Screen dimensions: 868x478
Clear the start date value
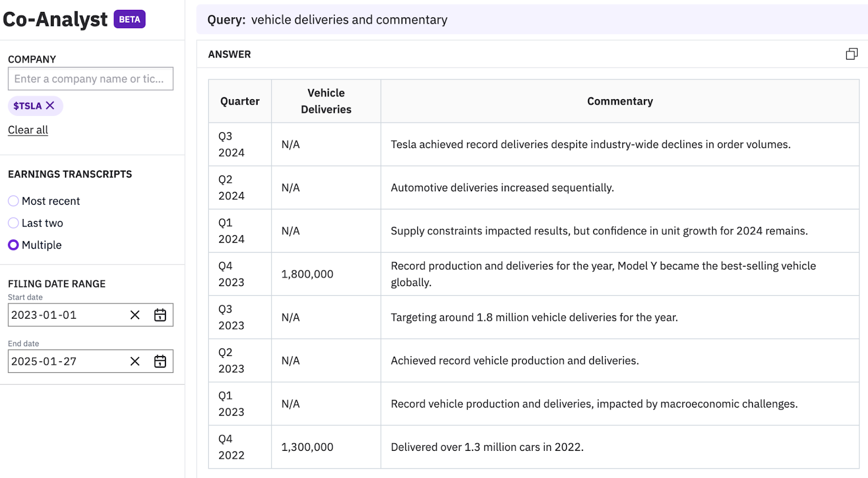(135, 315)
